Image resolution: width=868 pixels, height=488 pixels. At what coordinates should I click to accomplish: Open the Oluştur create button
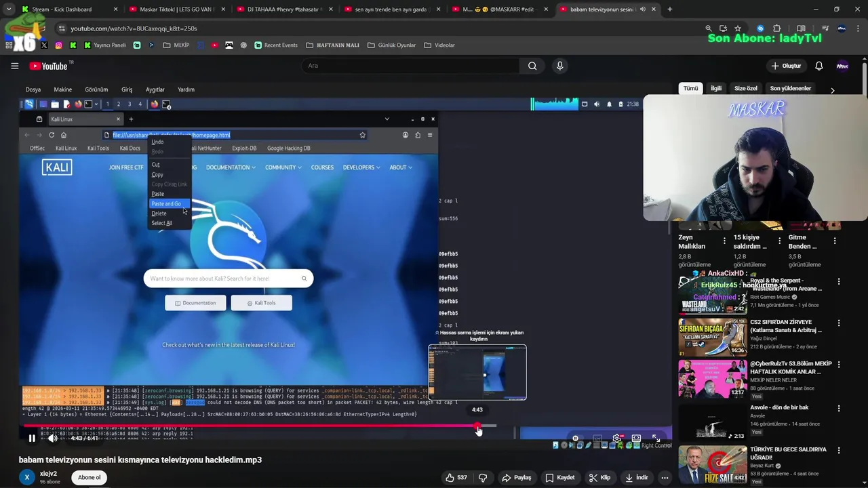(787, 66)
